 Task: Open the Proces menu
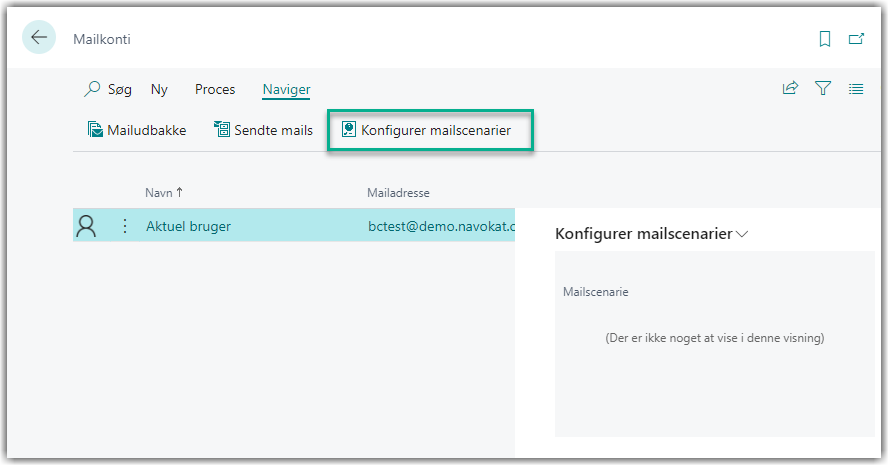[x=215, y=89]
